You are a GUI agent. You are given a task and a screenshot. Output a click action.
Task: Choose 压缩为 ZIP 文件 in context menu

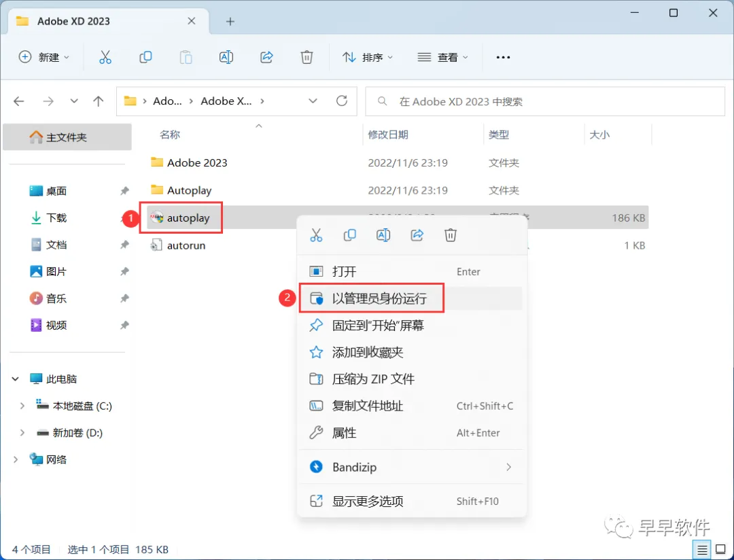coord(410,379)
